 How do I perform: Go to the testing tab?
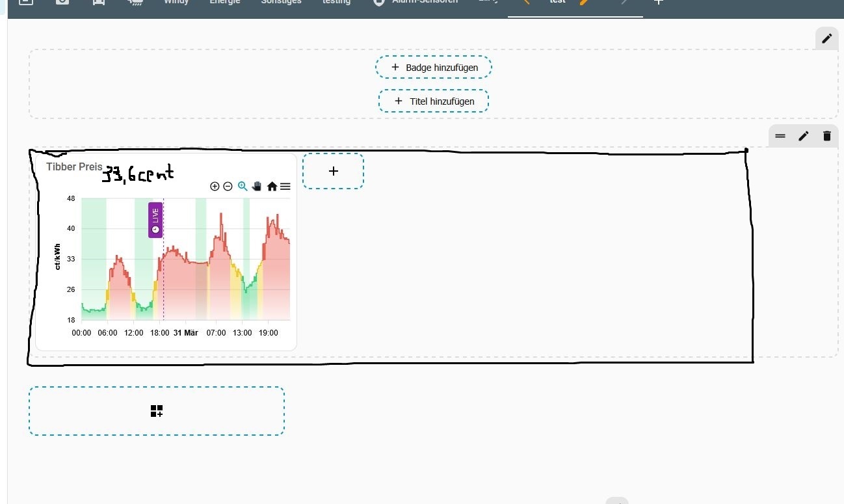(336, 2)
